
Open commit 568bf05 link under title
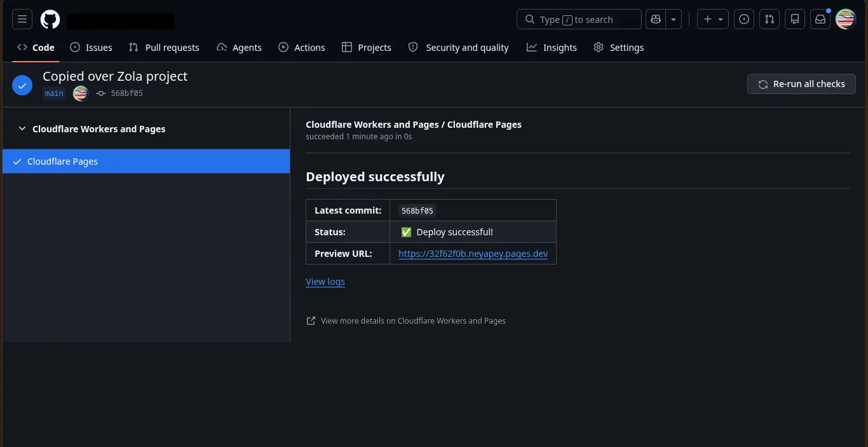pyautogui.click(x=126, y=93)
